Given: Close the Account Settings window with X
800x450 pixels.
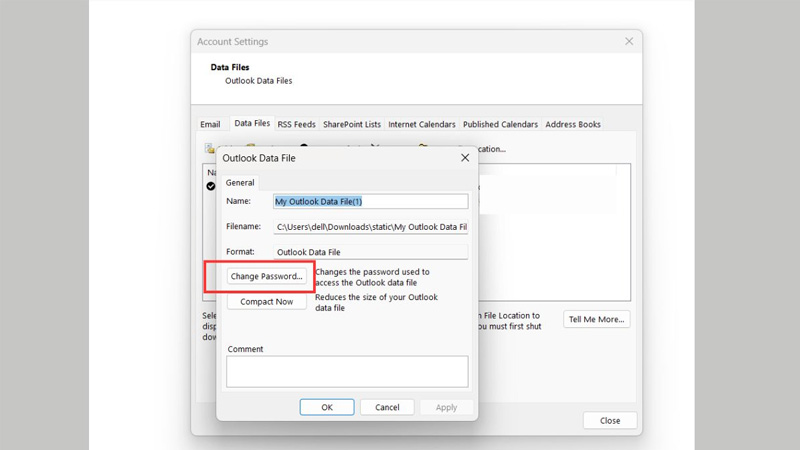Looking at the screenshot, I should pyautogui.click(x=629, y=41).
